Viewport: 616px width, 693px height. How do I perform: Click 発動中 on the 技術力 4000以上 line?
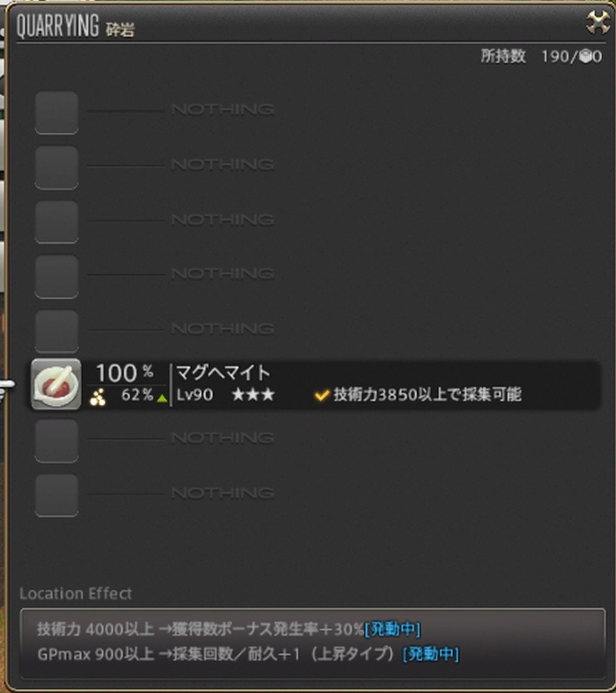point(392,629)
